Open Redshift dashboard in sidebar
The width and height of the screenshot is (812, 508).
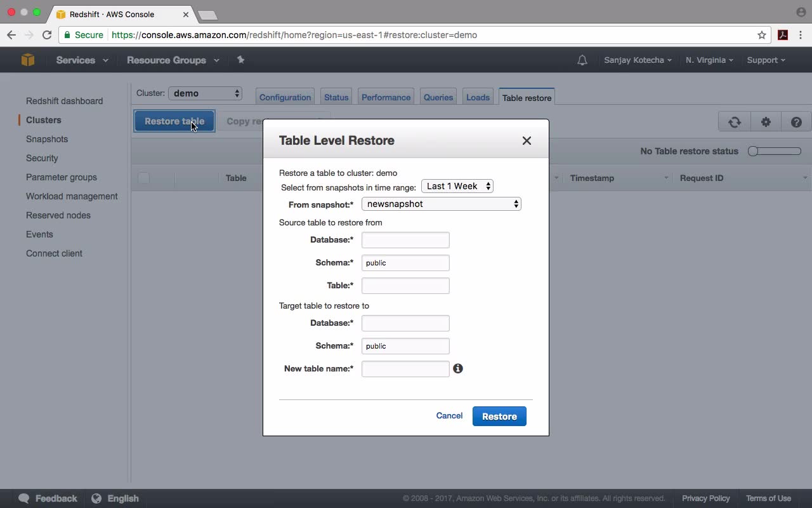[64, 101]
